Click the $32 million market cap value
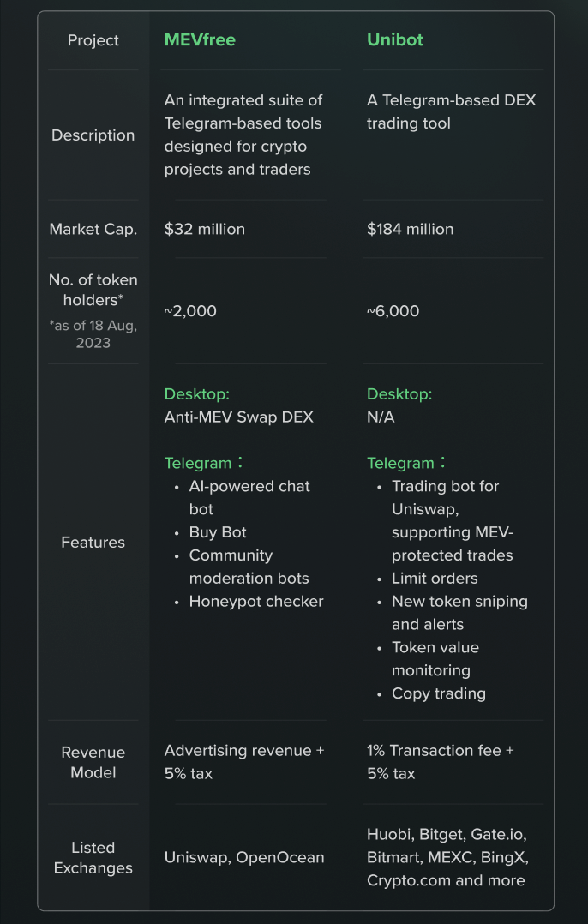 pos(205,229)
